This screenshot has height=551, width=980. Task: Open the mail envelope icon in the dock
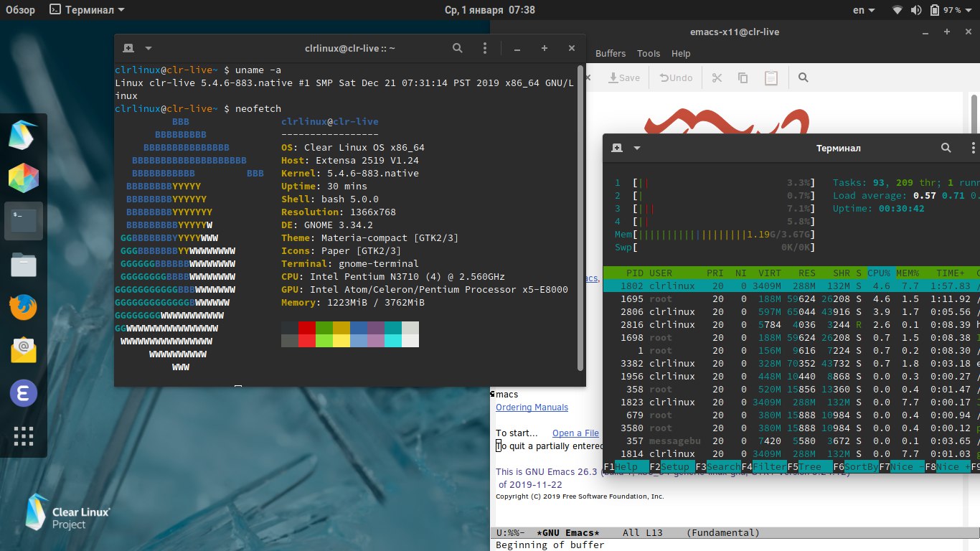(x=23, y=350)
